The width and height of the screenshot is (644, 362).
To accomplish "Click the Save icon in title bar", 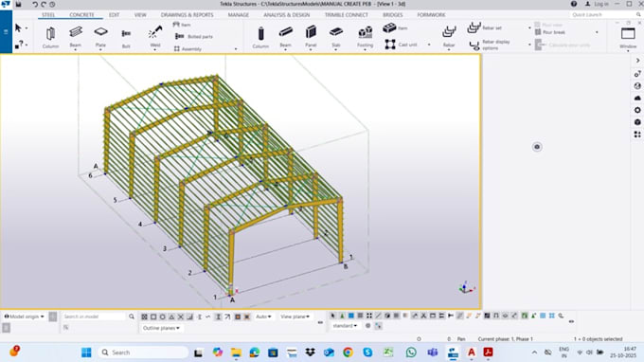I will click(19, 4).
